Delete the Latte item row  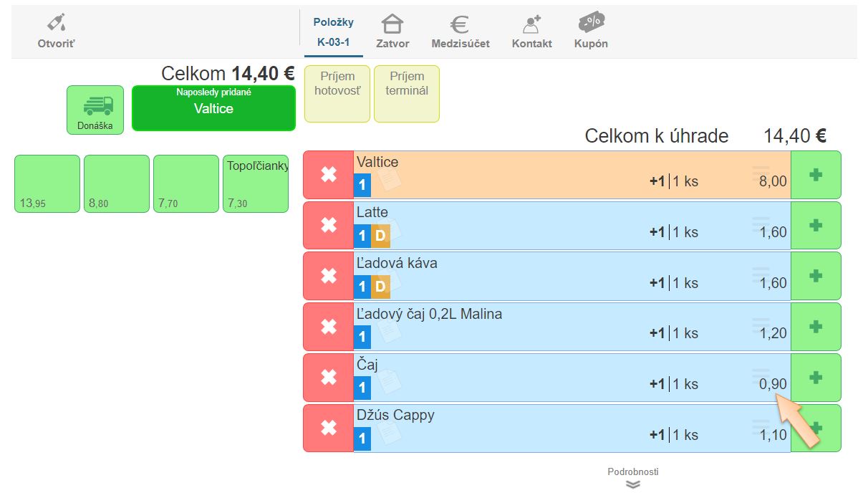pos(329,226)
